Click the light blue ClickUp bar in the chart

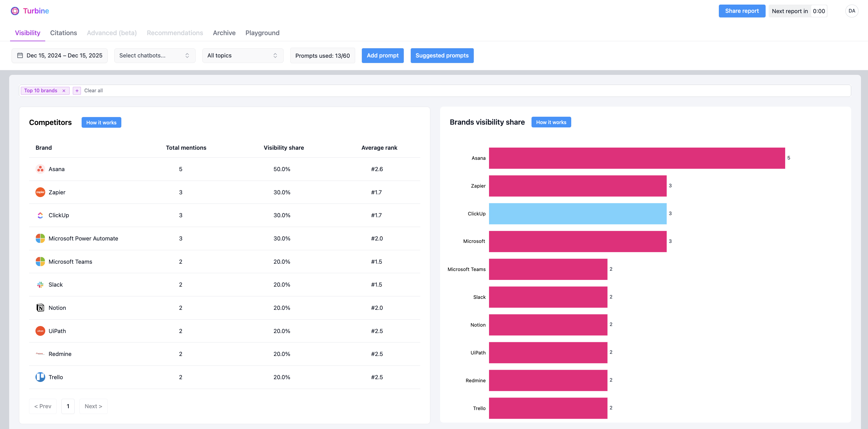tap(577, 214)
